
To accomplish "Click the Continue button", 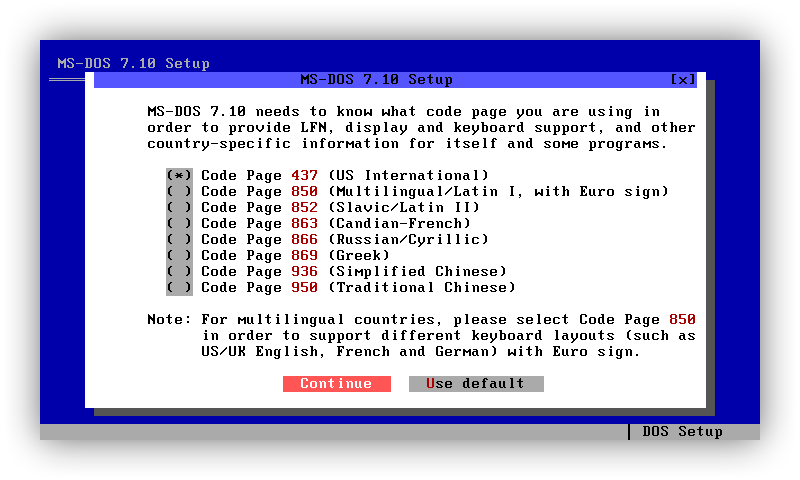I will point(337,384).
